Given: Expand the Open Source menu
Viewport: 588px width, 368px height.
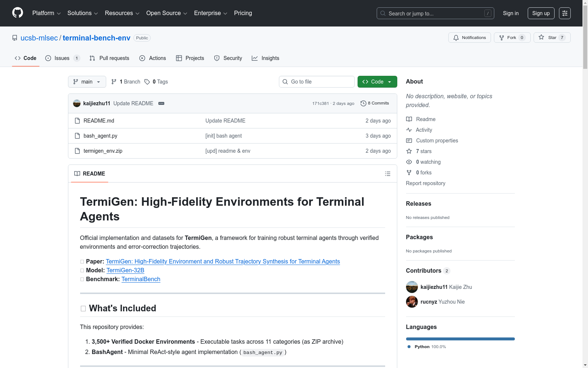Looking at the screenshot, I should coord(167,13).
